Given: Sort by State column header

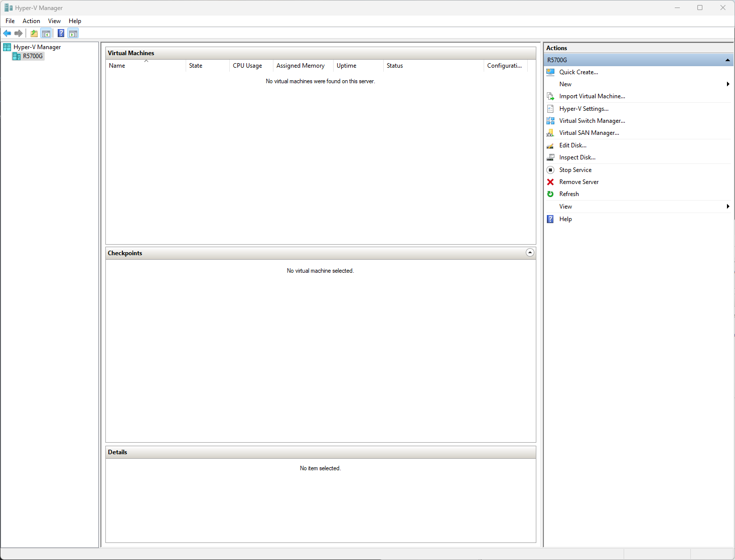Looking at the screenshot, I should pos(207,66).
